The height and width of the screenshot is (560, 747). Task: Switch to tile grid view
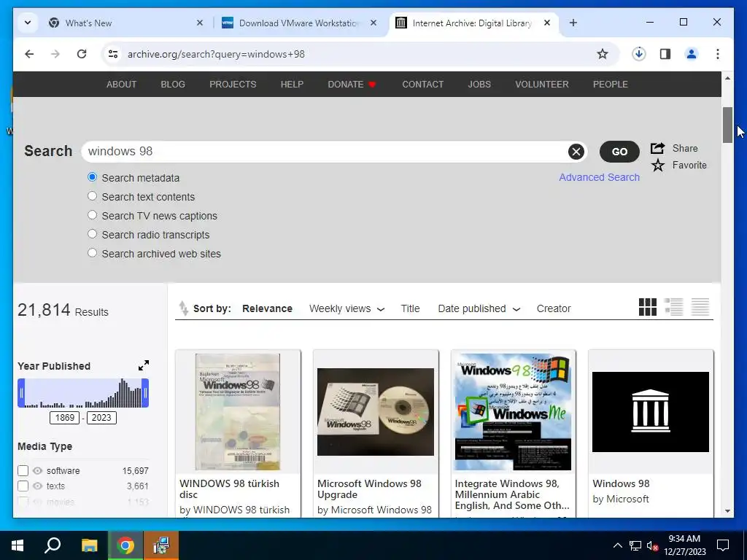[x=648, y=307]
